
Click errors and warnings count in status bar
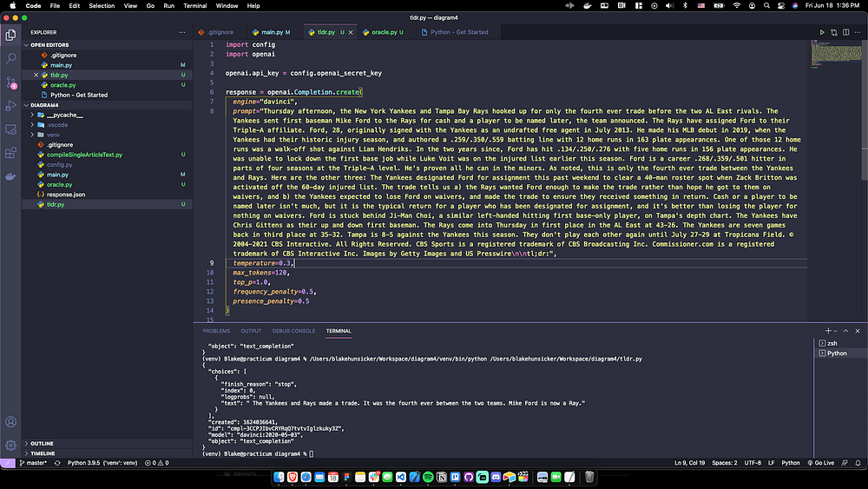156,463
